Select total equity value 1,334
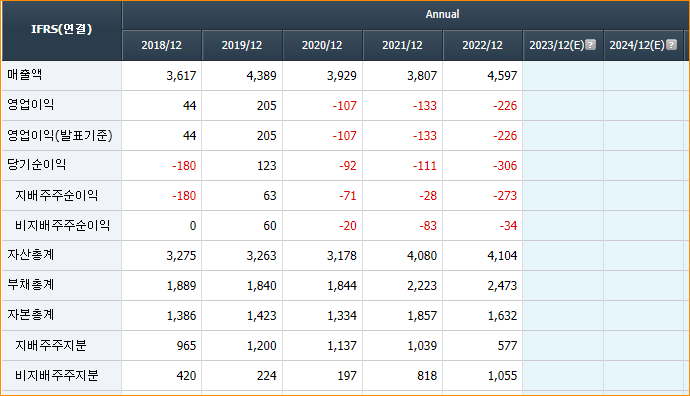 pos(341,316)
